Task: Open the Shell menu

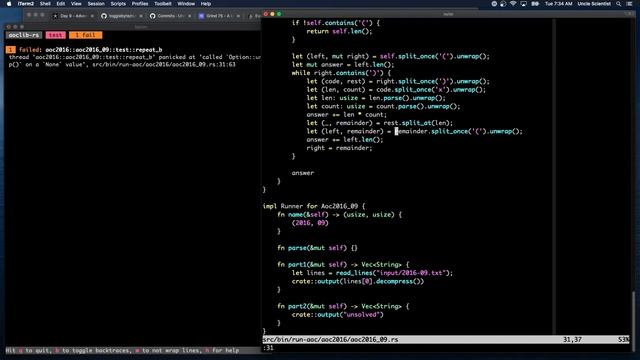Action: (x=45, y=4)
